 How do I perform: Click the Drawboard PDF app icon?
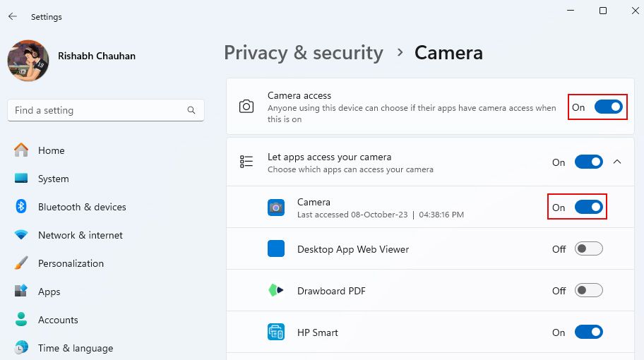point(276,290)
